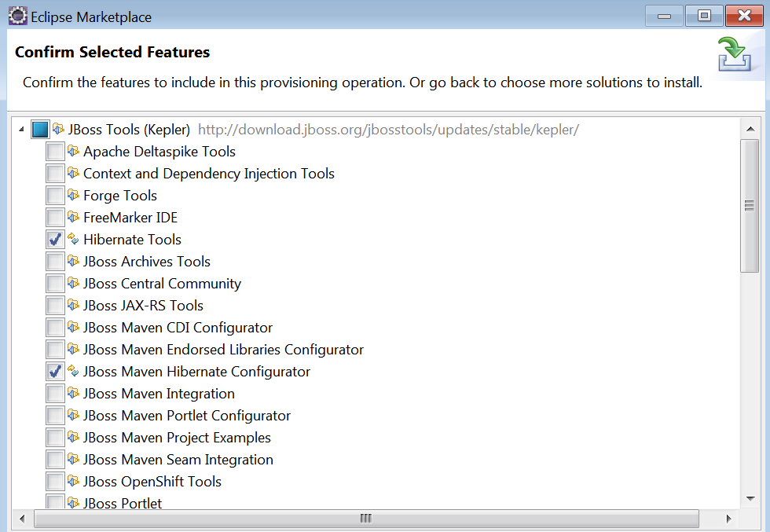This screenshot has height=532, width=770.
Task: Check the JBoss Archives Tools feature
Action: tap(53, 261)
